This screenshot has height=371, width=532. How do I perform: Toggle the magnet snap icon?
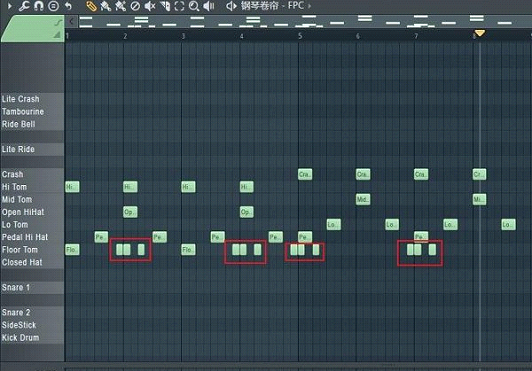click(39, 6)
